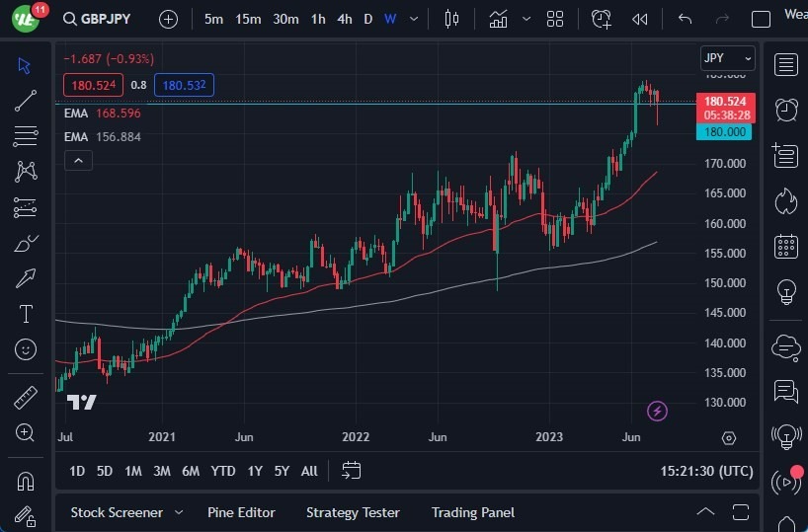Select the daily D timeframe
808x532 pixels.
[368, 19]
